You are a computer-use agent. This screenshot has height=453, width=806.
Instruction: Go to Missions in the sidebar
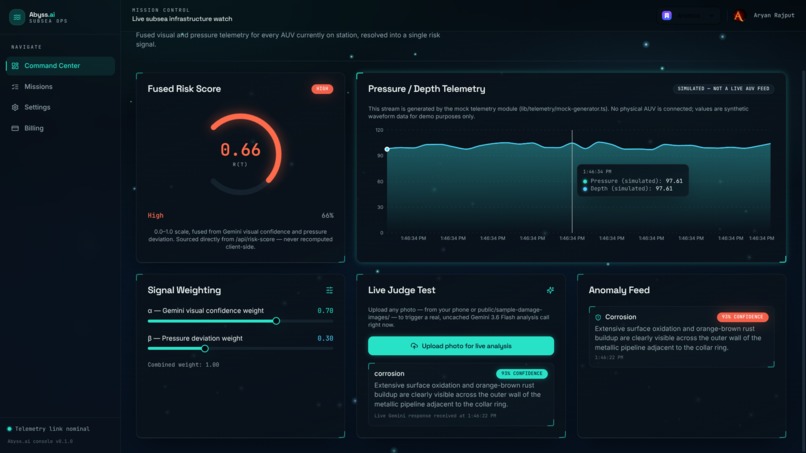coord(60,87)
